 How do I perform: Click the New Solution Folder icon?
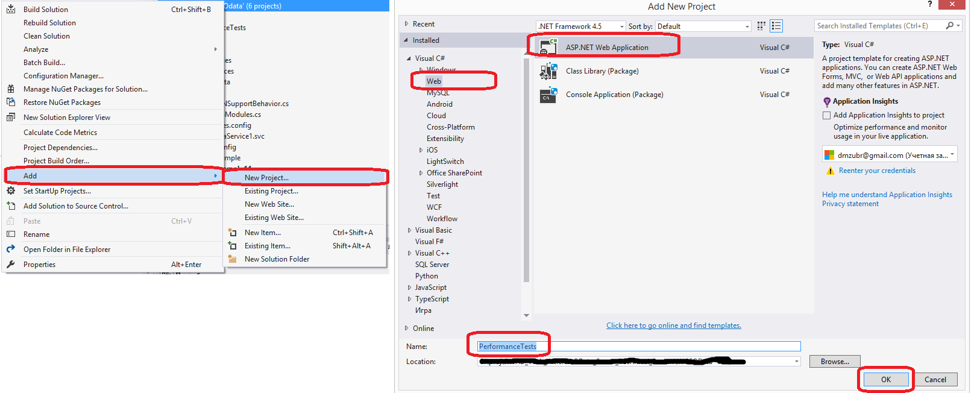[232, 259]
